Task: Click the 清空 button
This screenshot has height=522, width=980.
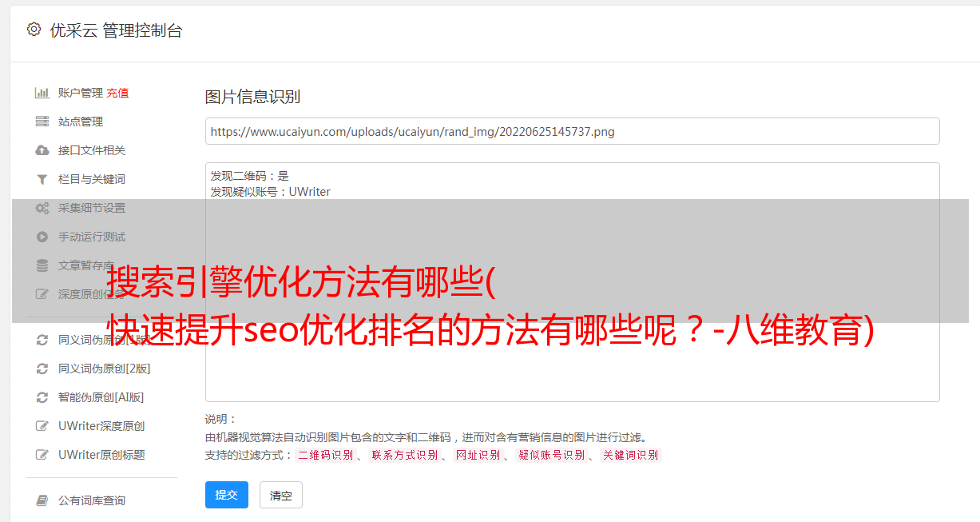Action: pos(281,495)
